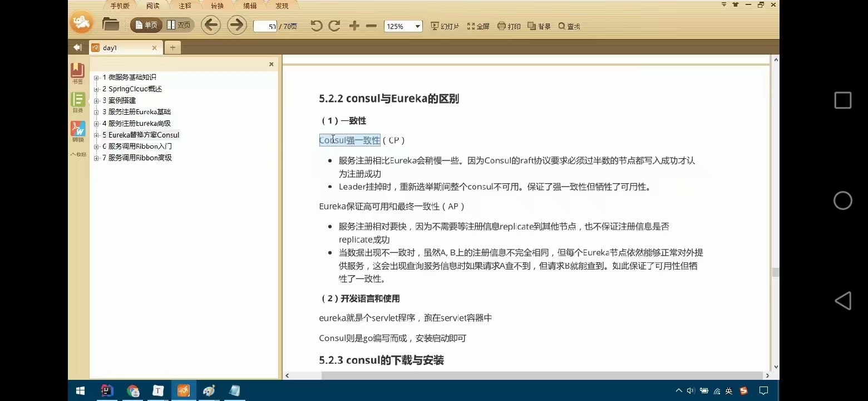The width and height of the screenshot is (868, 401).
Task: Select the day1 document tab
Action: coord(126,48)
